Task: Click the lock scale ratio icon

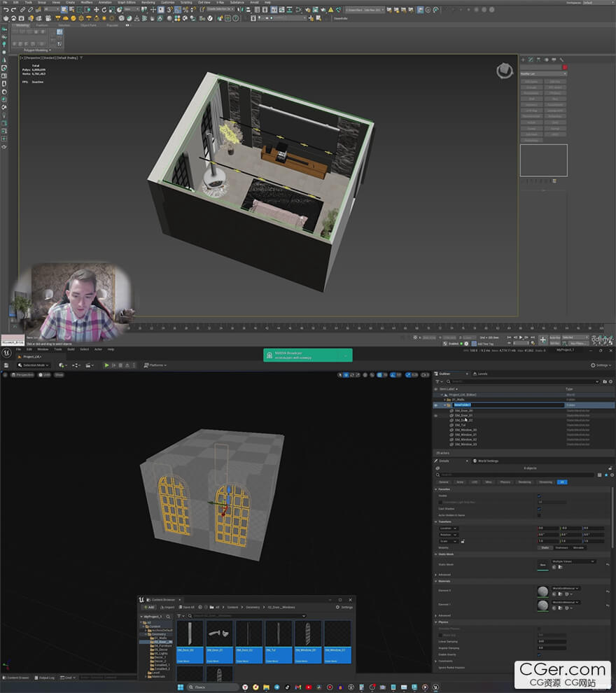Action: pos(463,541)
